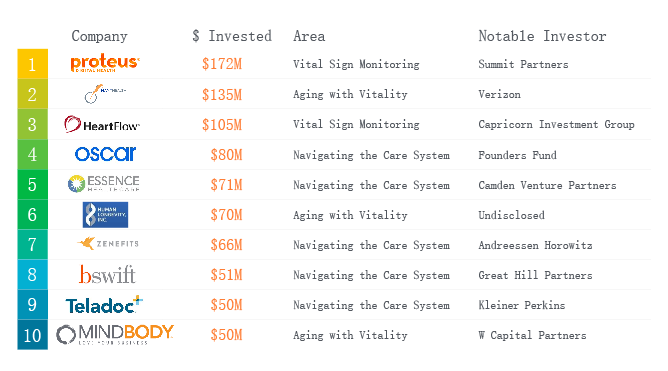Image resolution: width=668 pixels, height=371 pixels.
Task: Click the MINDBODY logo
Action: [x=115, y=335]
